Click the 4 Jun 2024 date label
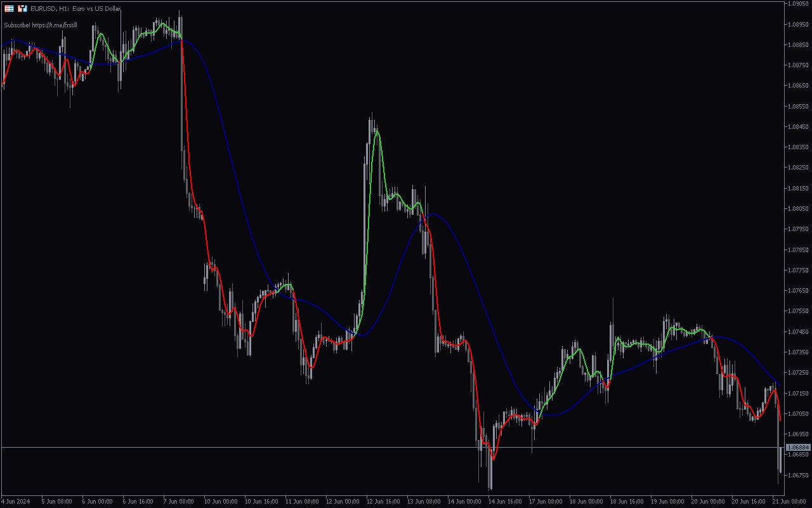The height and width of the screenshot is (508, 812). pyautogui.click(x=15, y=501)
